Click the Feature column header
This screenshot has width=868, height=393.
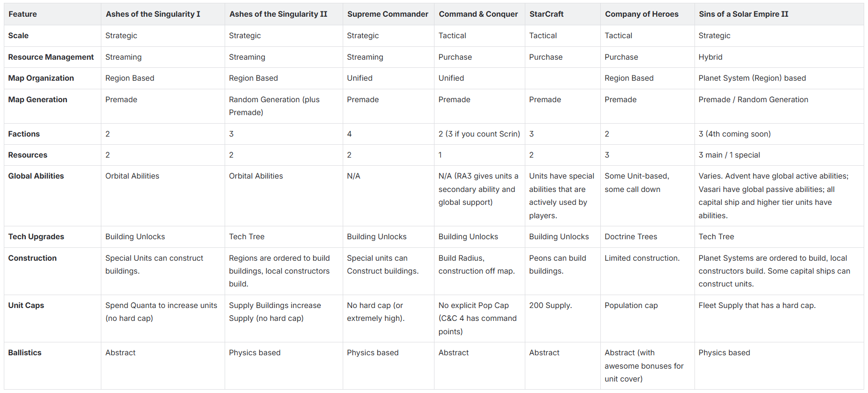point(22,14)
